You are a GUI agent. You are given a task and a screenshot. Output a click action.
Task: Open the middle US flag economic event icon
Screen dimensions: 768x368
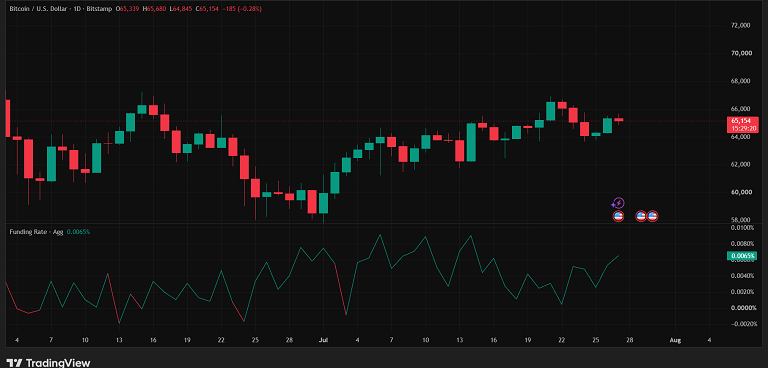641,216
